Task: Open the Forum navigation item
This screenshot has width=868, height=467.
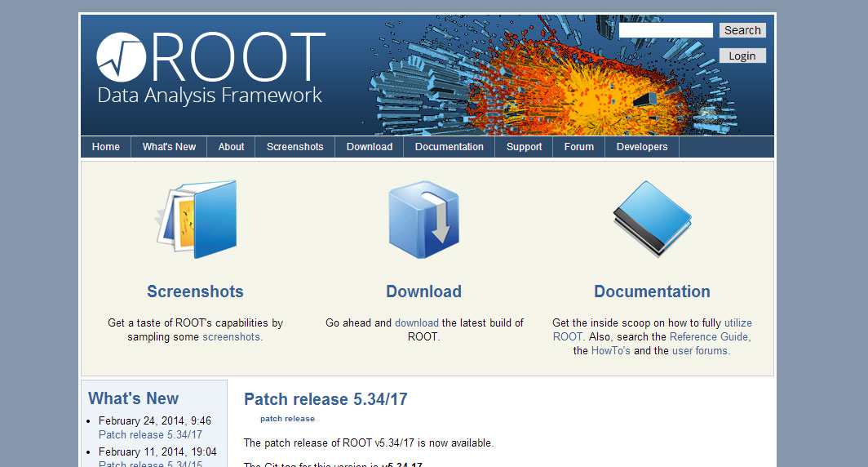Action: [579, 147]
